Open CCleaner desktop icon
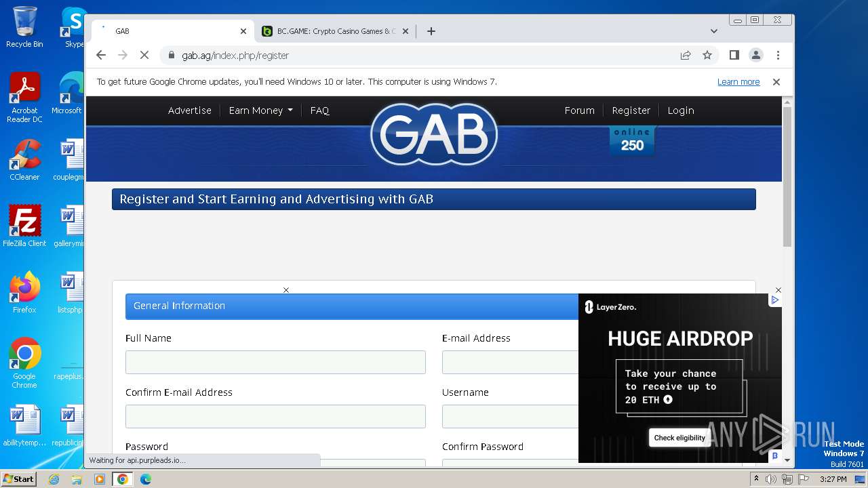The height and width of the screenshot is (488, 868). pos(24,161)
